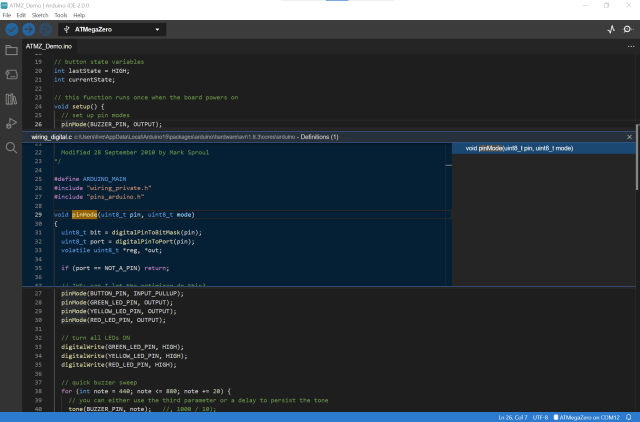Open the Serial Monitor
Image resolution: width=640 pixels, height=422 pixels.
click(x=628, y=30)
